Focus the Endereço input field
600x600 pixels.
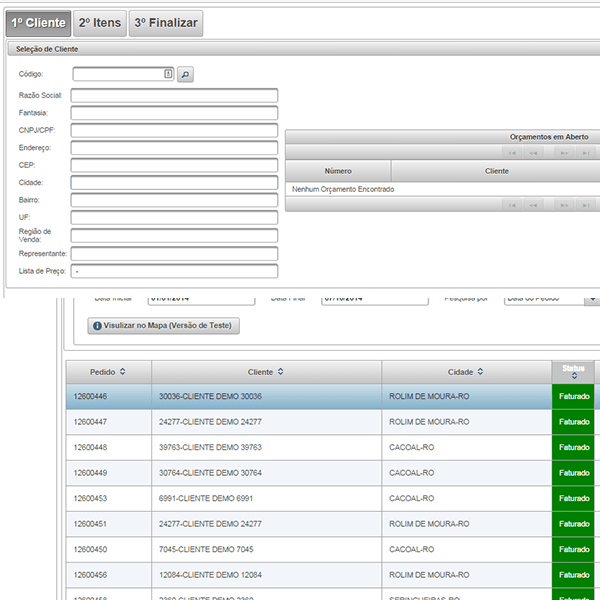pyautogui.click(x=174, y=148)
